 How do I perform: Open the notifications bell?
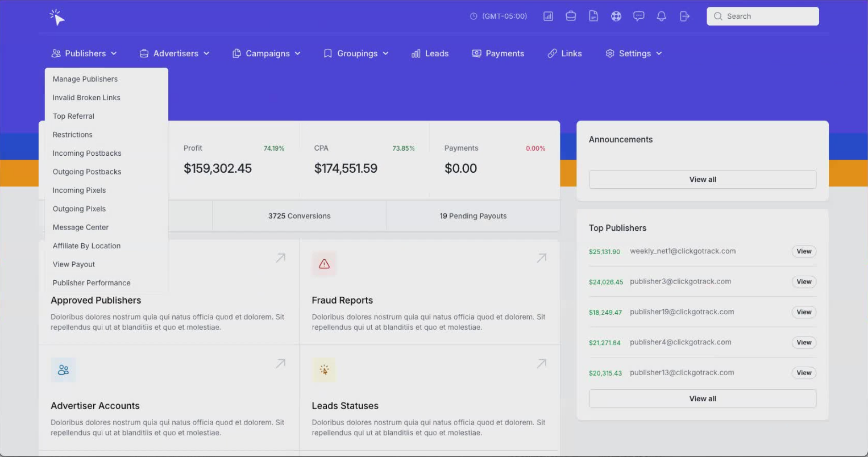(x=661, y=16)
